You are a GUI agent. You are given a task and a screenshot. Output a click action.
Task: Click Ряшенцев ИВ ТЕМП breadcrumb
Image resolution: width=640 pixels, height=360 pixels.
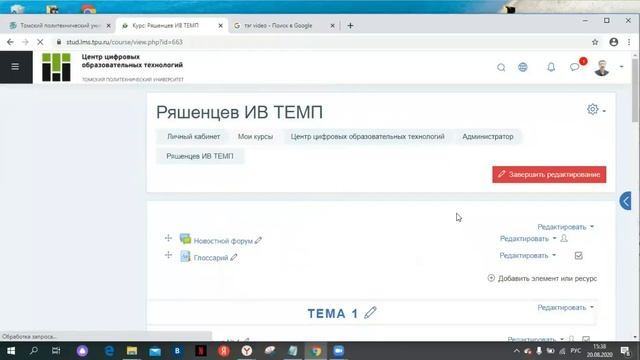click(x=200, y=156)
